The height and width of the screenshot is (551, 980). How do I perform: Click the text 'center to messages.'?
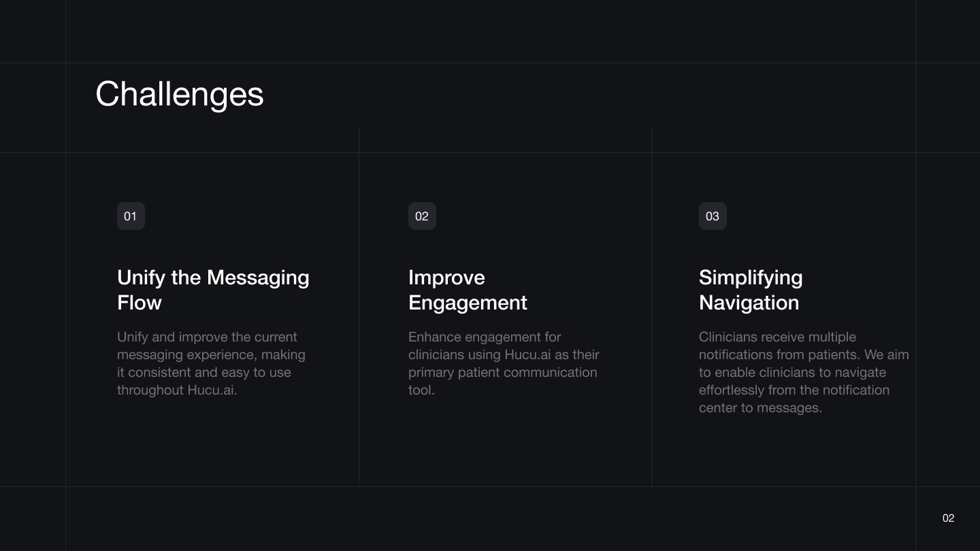[x=760, y=407]
